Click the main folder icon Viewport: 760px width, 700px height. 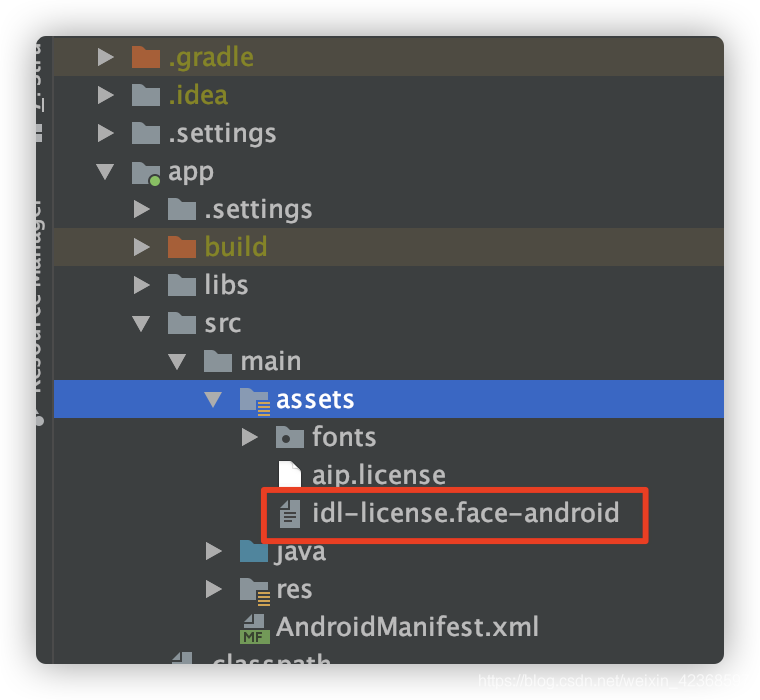pos(218,361)
